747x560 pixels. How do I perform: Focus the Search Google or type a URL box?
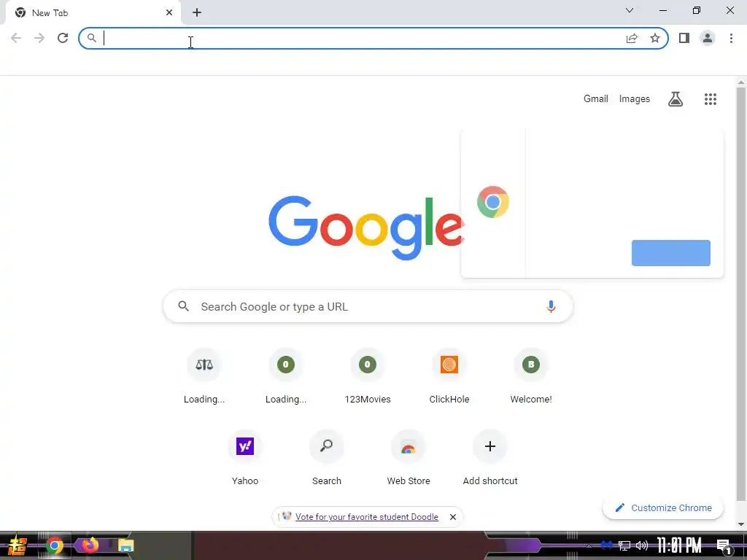click(x=368, y=307)
